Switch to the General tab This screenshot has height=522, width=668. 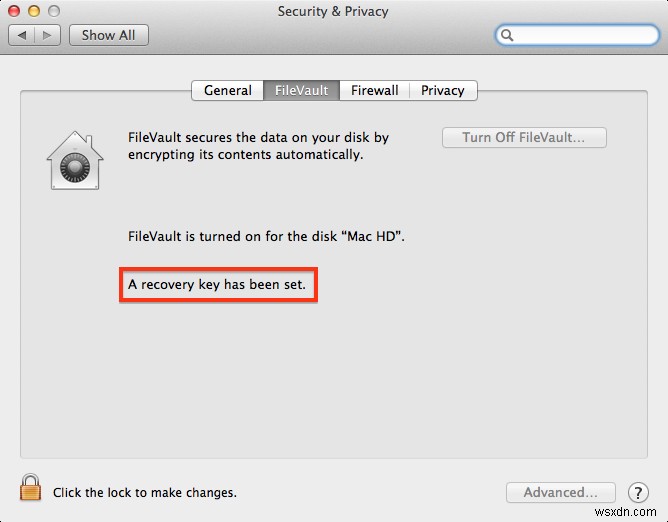(x=227, y=90)
